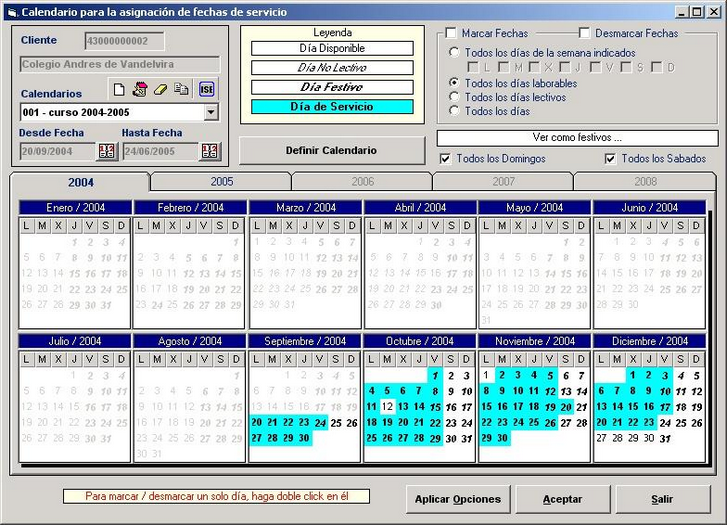Select 'Todos los días laborables' radio

[454, 83]
